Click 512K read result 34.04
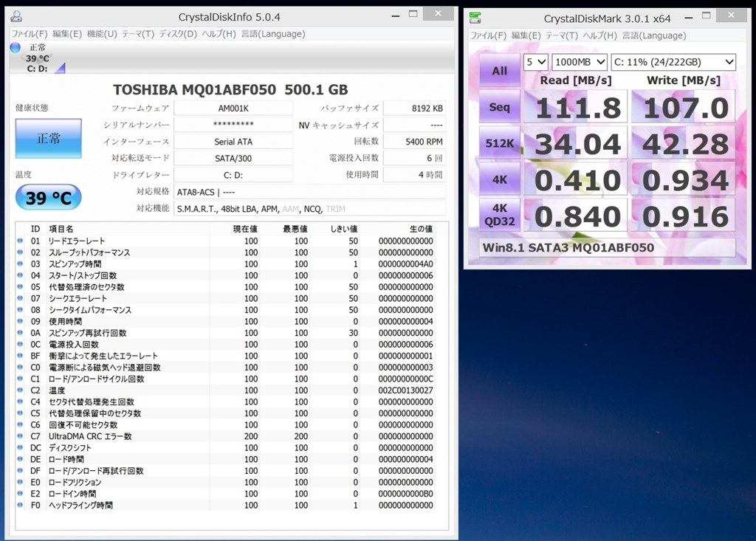756x541 pixels. [x=576, y=143]
